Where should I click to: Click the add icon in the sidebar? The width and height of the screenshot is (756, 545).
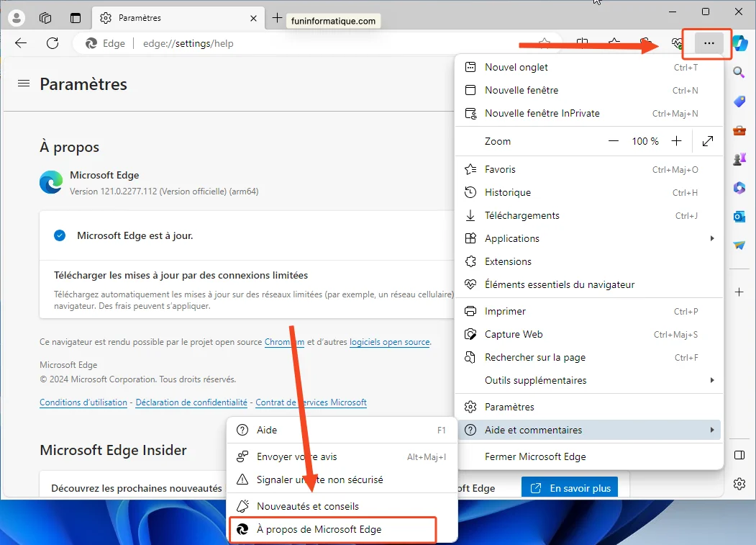[739, 292]
